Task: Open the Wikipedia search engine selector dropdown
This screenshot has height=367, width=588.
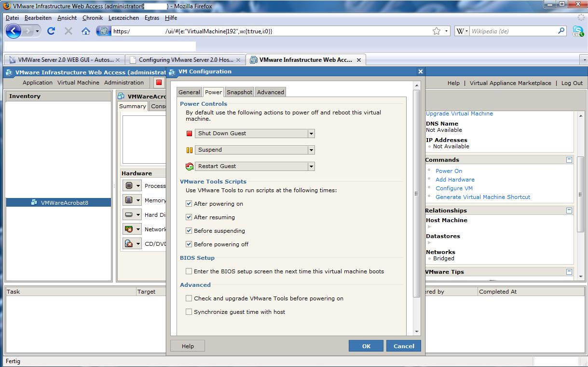Action: (x=462, y=31)
